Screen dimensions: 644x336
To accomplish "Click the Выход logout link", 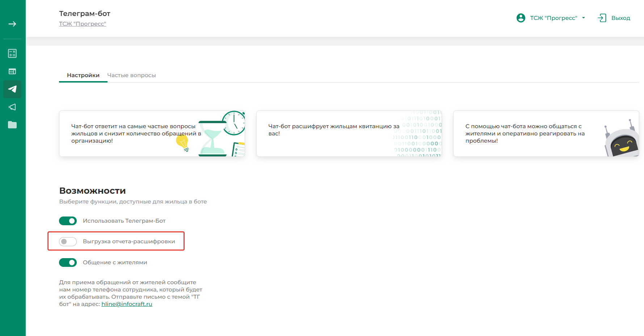I will tap(621, 18).
